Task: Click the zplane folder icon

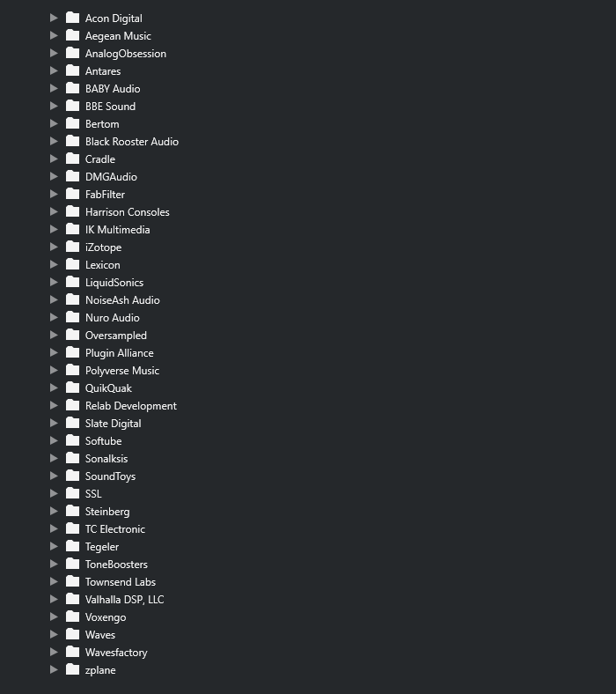Action: click(x=72, y=669)
